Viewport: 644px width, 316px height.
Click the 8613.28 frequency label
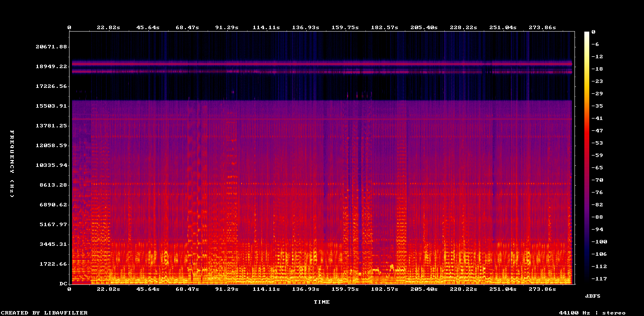click(54, 185)
